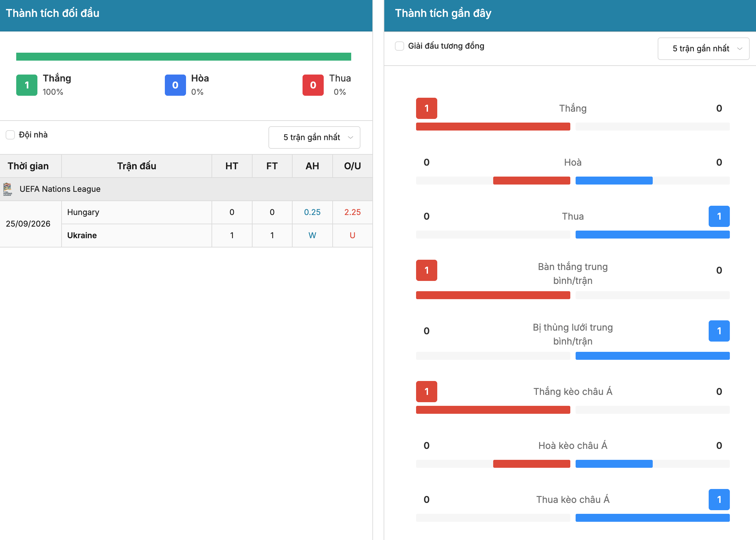Click the W handicap result cell
The height and width of the screenshot is (540, 756).
(312, 236)
